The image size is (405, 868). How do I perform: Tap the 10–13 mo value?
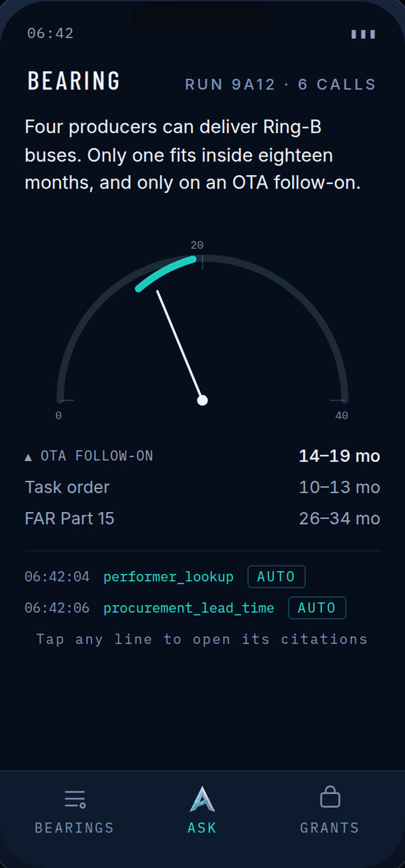coord(339,487)
